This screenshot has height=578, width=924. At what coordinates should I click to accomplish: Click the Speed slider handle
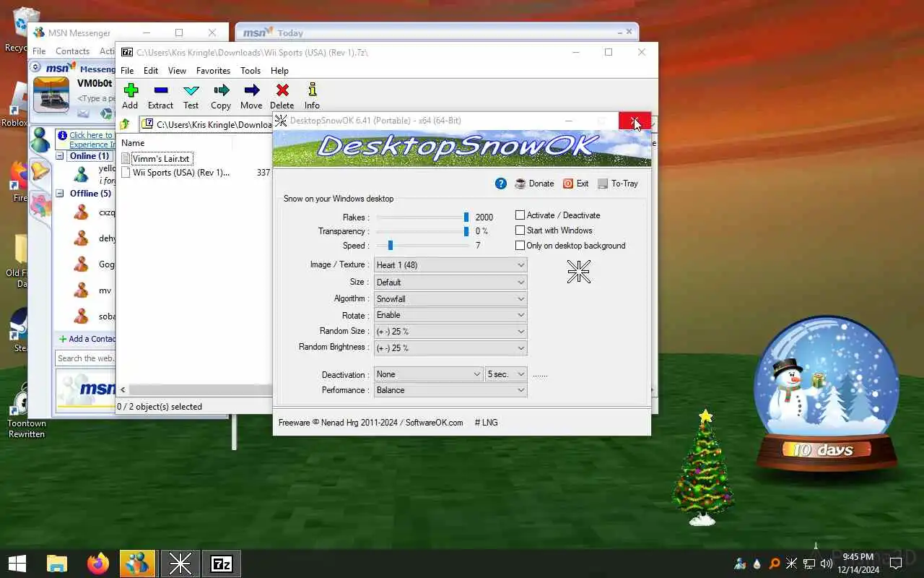[x=390, y=246]
